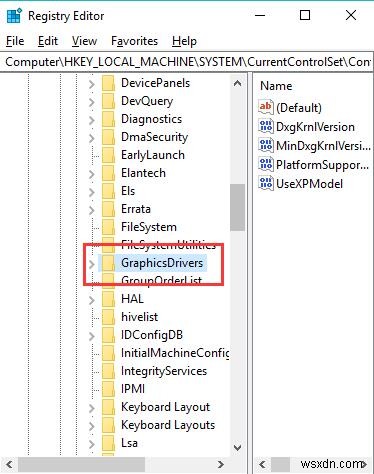
Task: Click the DevicePanels folder icon
Action: pos(108,83)
